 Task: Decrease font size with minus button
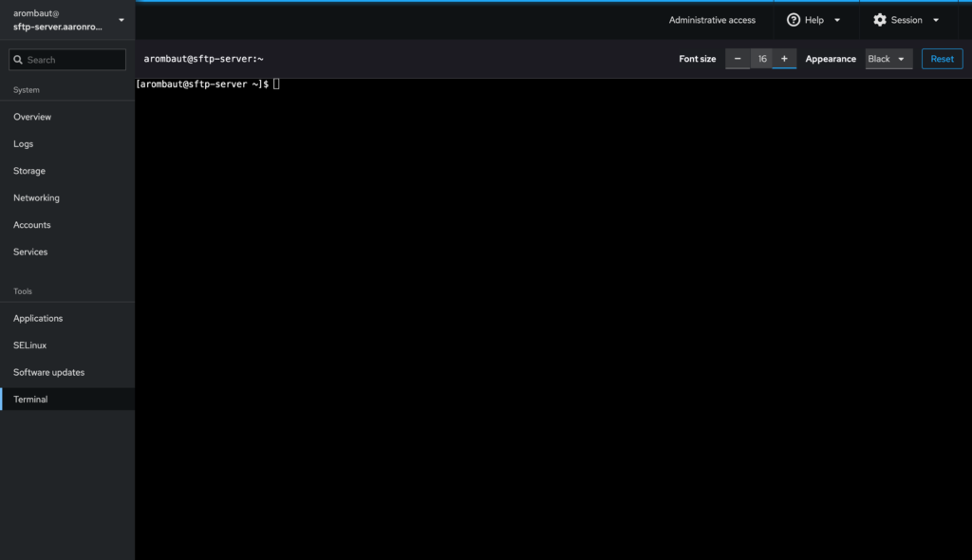pyautogui.click(x=738, y=59)
